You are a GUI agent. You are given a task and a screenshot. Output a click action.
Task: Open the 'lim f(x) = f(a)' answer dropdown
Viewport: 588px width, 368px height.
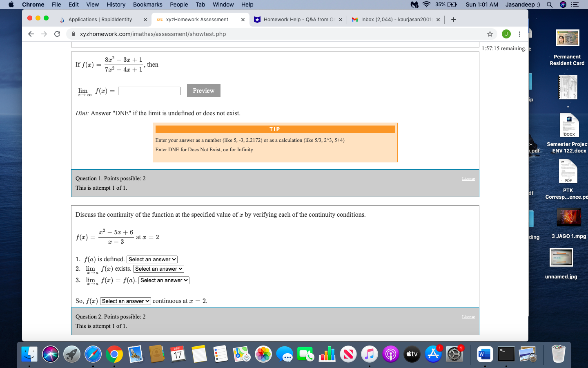tap(163, 280)
